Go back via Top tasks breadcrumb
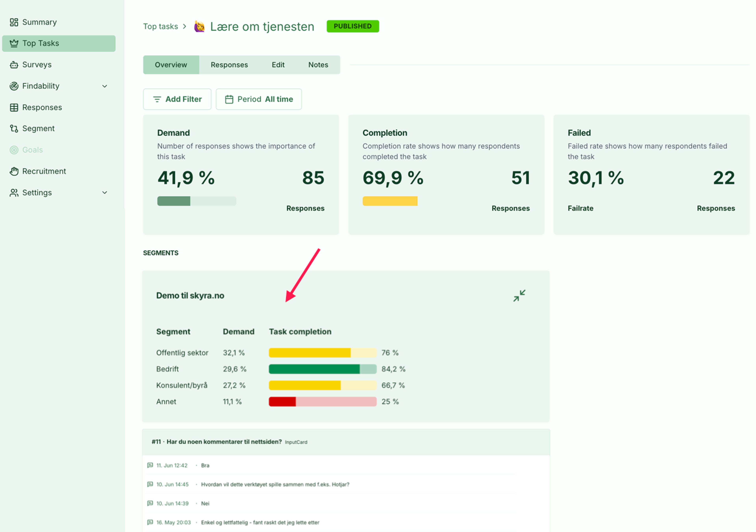This screenshot has width=756, height=532. pyautogui.click(x=160, y=26)
